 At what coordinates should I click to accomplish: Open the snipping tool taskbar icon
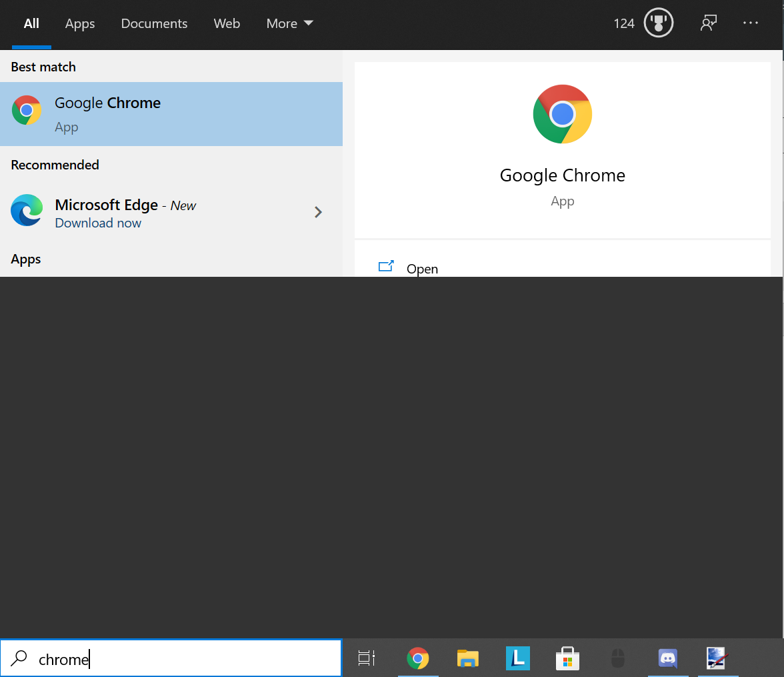[x=717, y=658]
